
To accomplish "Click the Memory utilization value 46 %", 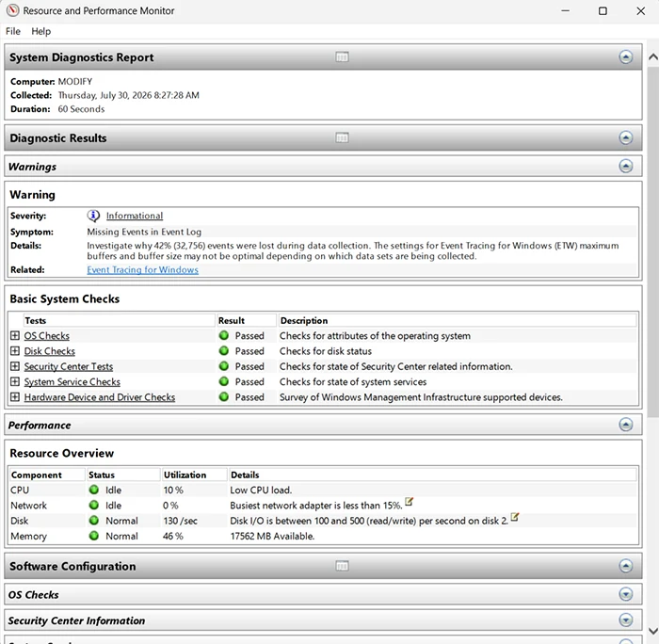I will click(x=173, y=536).
